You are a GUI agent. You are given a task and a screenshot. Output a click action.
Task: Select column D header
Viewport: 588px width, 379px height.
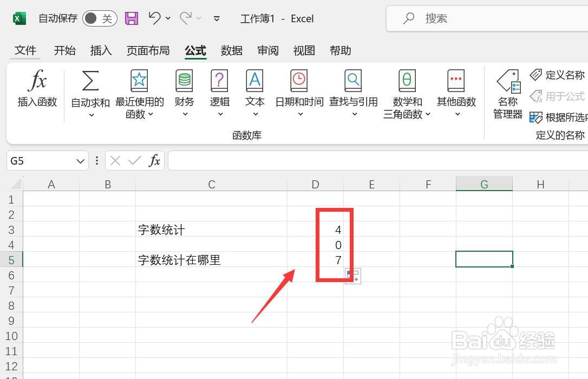pos(315,184)
